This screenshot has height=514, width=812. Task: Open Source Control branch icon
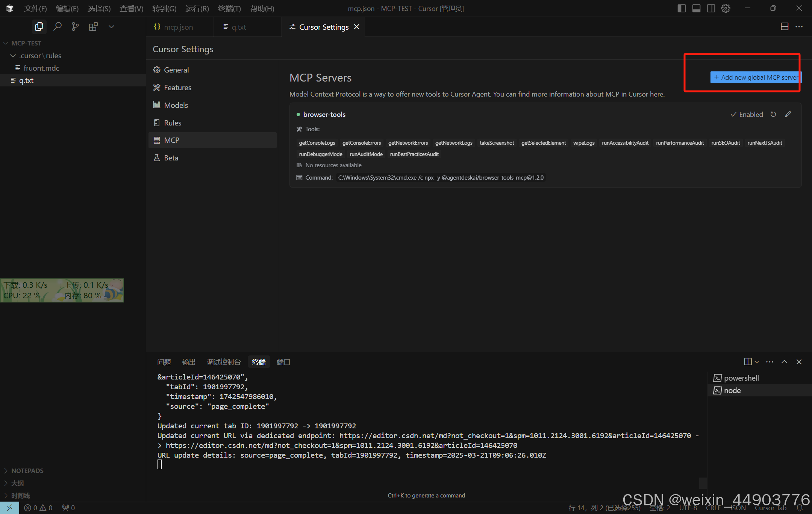(x=75, y=27)
